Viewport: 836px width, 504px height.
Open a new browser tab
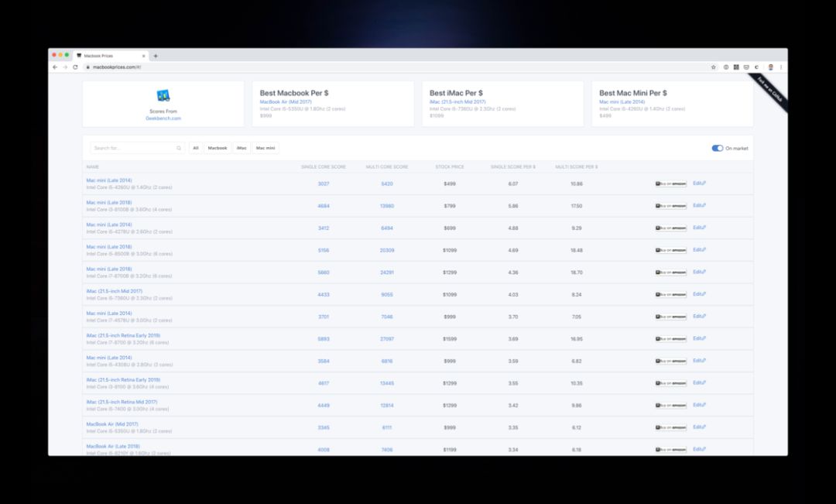pyautogui.click(x=156, y=56)
